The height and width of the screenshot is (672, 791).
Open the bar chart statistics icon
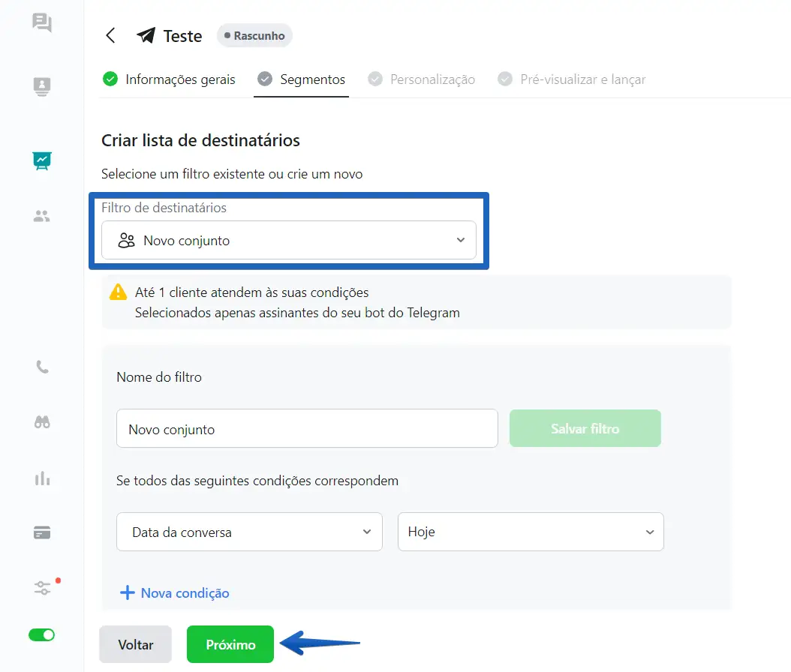(x=42, y=478)
